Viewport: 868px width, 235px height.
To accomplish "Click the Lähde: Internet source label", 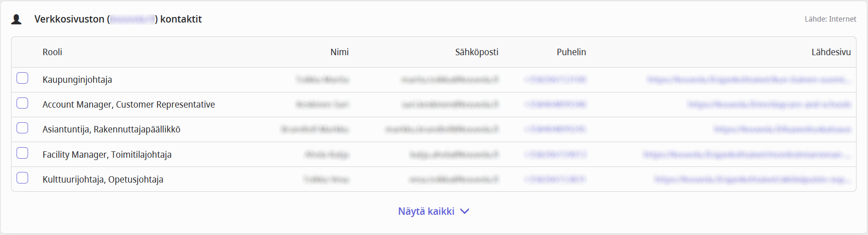I will pyautogui.click(x=830, y=19).
